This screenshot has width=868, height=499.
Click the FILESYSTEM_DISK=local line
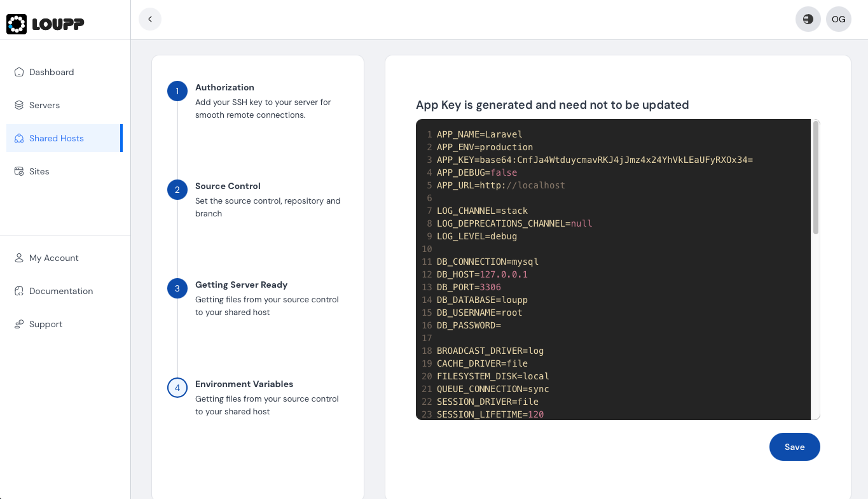coord(493,376)
